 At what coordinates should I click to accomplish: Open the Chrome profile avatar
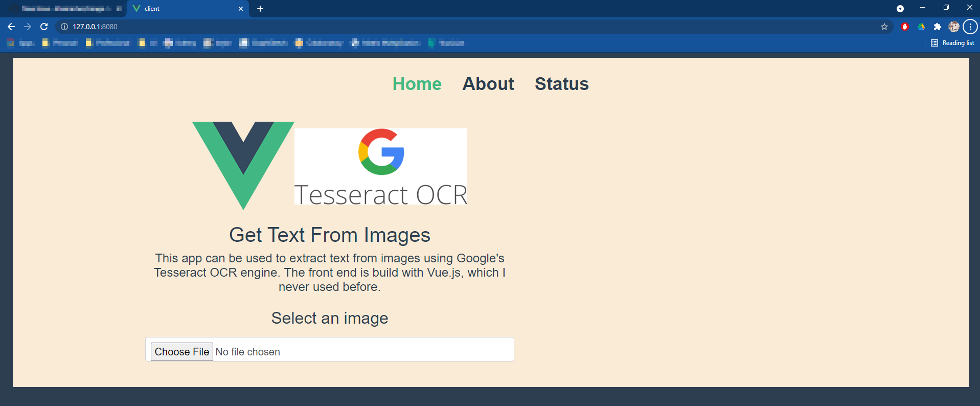click(x=953, y=27)
